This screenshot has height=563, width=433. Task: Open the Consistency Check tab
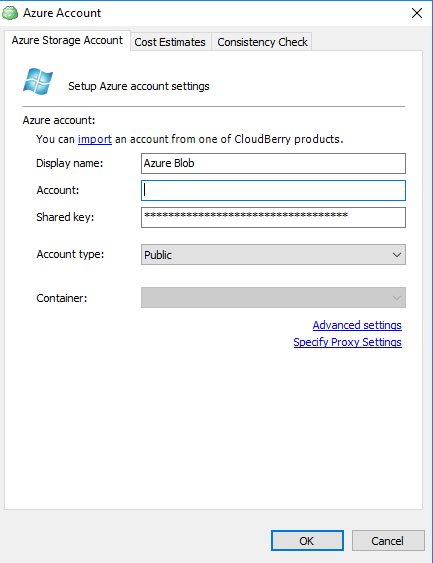point(262,42)
